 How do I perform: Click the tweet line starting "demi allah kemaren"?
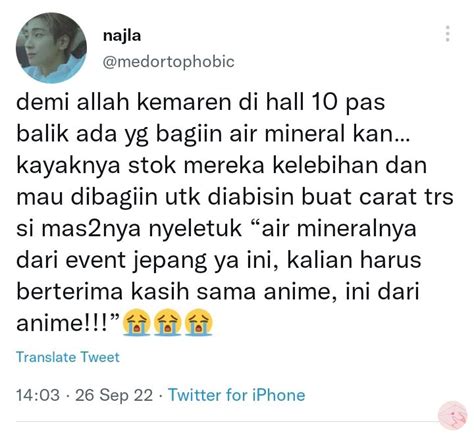click(x=201, y=102)
